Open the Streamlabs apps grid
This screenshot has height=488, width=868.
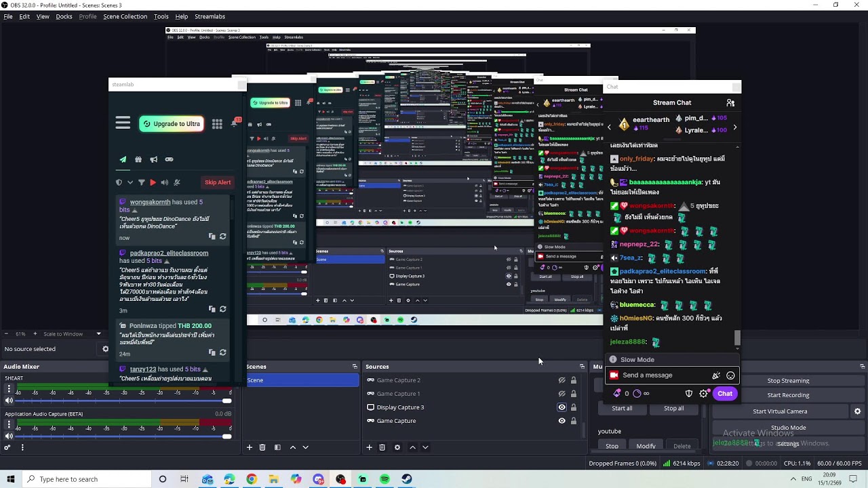click(217, 124)
